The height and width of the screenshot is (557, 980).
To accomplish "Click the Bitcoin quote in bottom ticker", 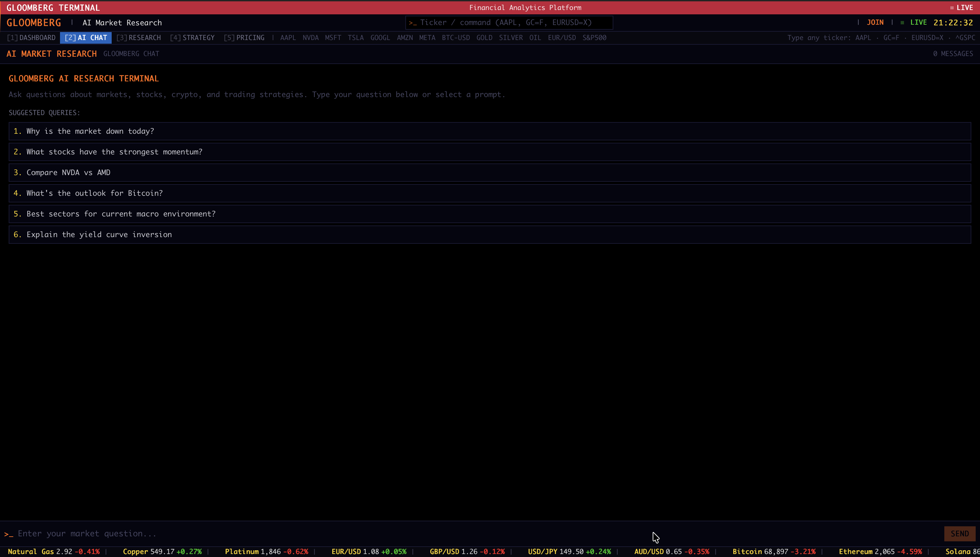I will [774, 551].
